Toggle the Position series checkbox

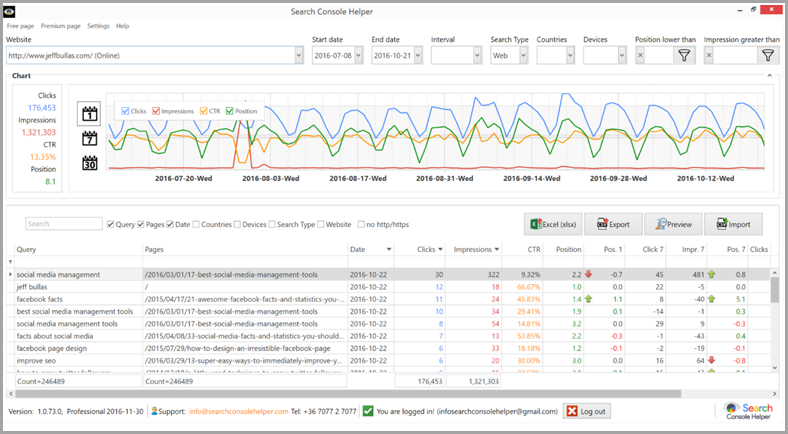[230, 111]
